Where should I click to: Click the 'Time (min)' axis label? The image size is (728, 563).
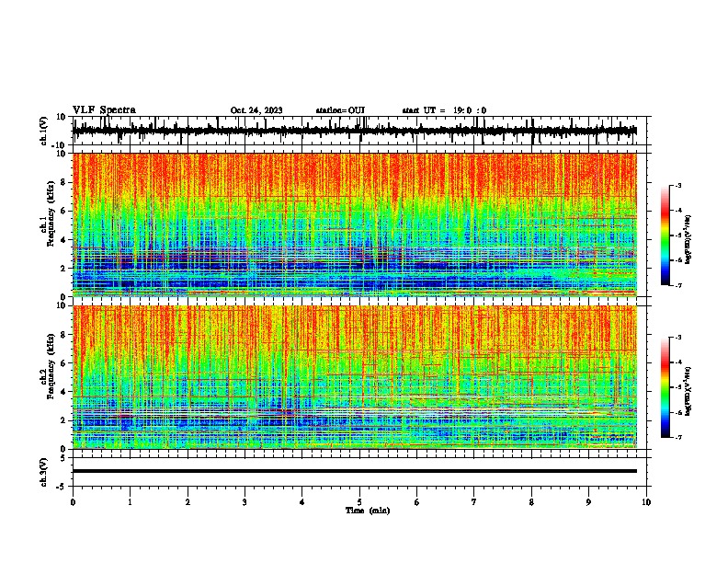click(368, 511)
